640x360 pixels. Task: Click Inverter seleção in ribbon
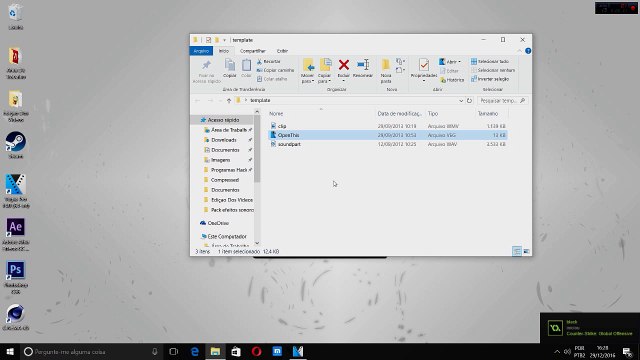pos(490,79)
